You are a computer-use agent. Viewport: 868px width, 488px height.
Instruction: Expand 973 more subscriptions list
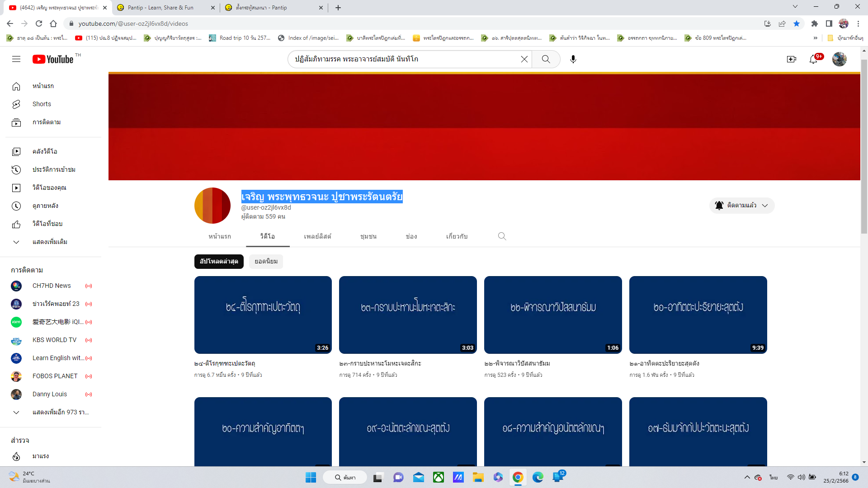pos(60,412)
